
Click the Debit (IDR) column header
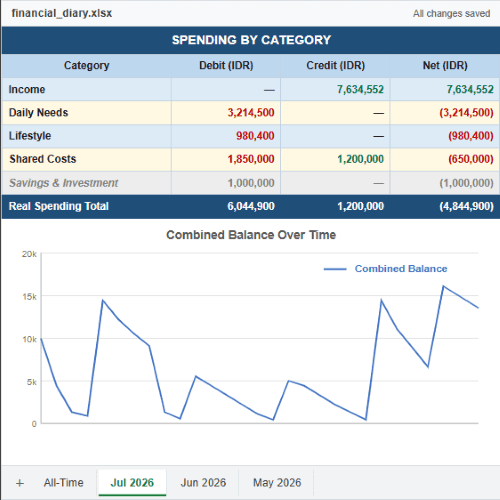point(226,65)
